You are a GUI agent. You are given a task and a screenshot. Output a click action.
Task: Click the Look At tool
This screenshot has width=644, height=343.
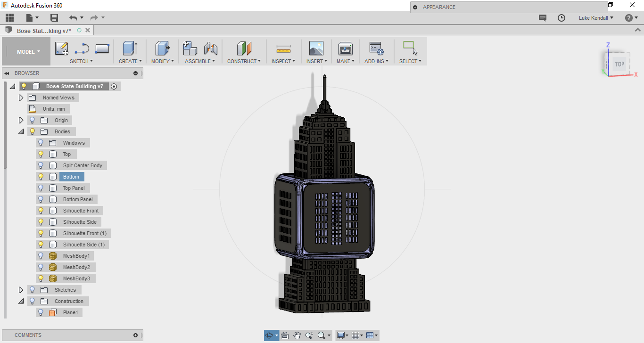click(285, 335)
